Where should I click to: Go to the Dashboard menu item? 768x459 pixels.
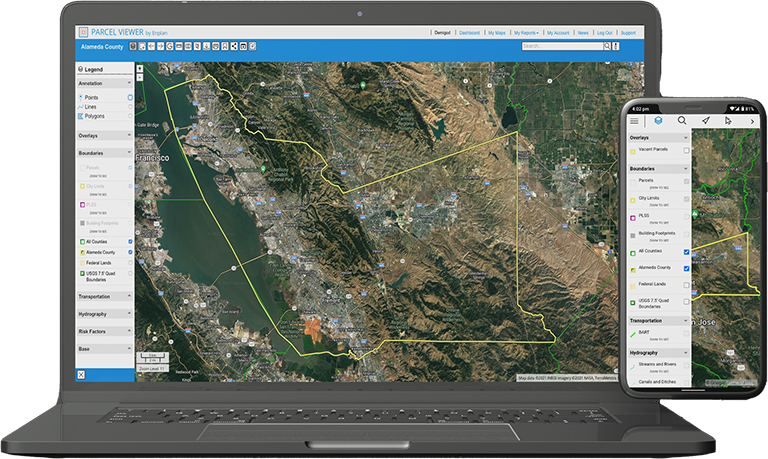[x=469, y=32]
